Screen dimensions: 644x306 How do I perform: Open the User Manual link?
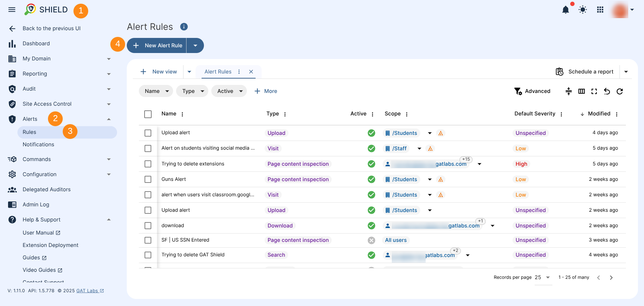click(42, 233)
